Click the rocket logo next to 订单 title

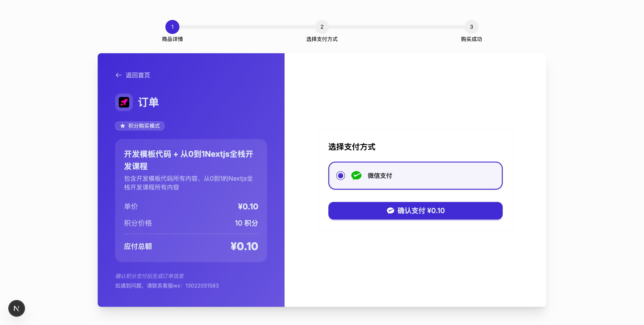pyautogui.click(x=124, y=102)
